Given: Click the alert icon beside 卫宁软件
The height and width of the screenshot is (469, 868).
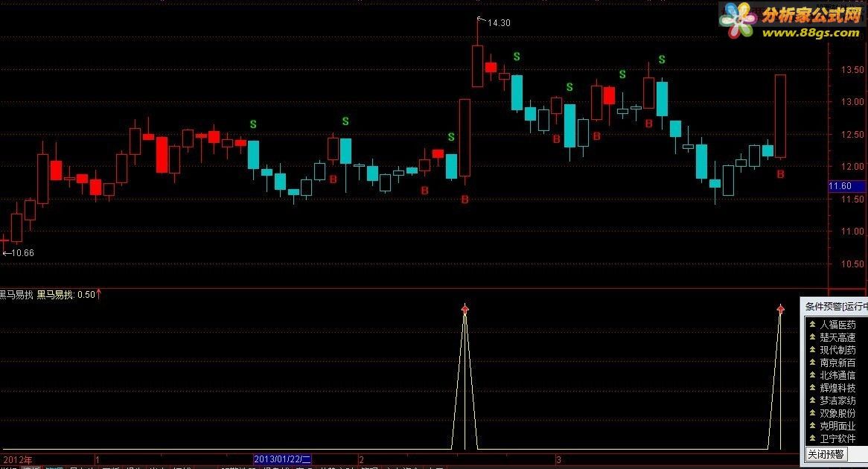Looking at the screenshot, I should click(812, 438).
